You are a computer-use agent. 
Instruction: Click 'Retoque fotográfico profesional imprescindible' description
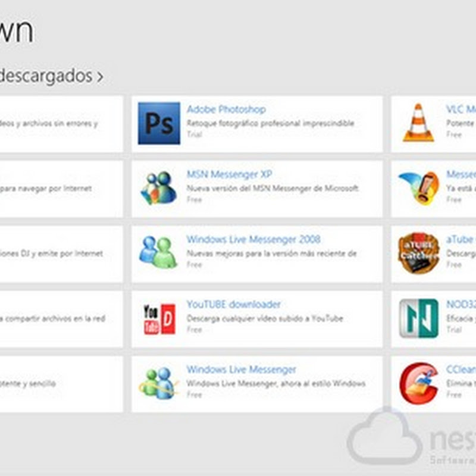tap(271, 123)
